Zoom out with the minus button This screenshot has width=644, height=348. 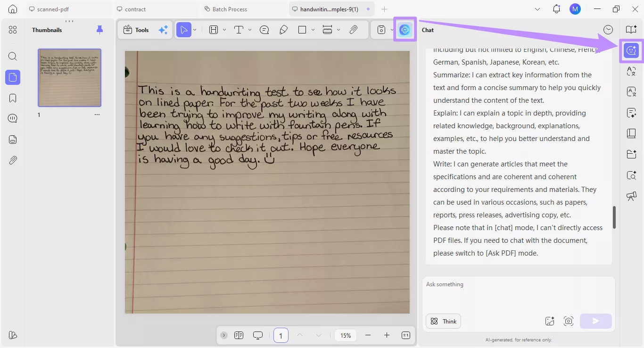(368, 335)
